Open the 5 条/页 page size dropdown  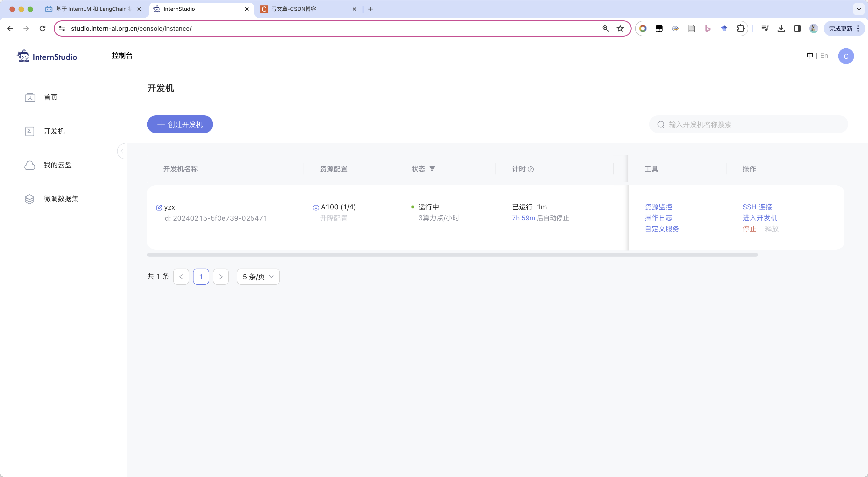click(x=257, y=276)
